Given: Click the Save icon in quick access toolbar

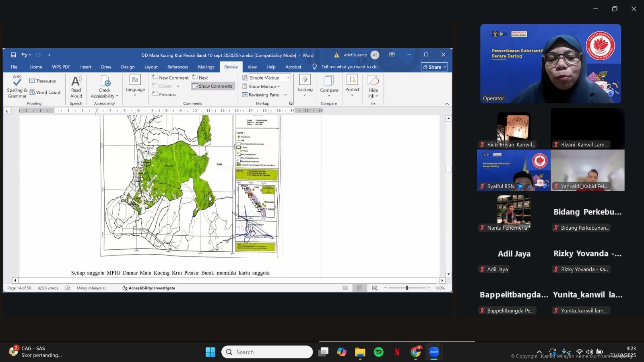Looking at the screenshot, I should click(13, 55).
